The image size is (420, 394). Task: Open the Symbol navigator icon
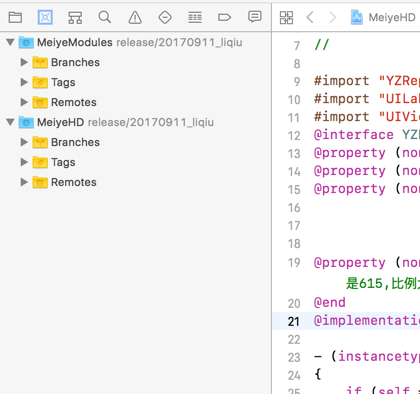pos(75,17)
